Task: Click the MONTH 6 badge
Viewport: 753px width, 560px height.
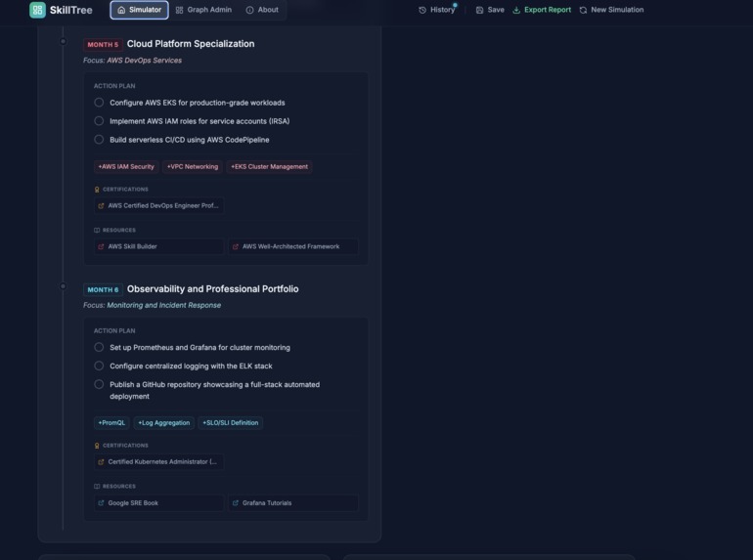Action: click(x=103, y=290)
